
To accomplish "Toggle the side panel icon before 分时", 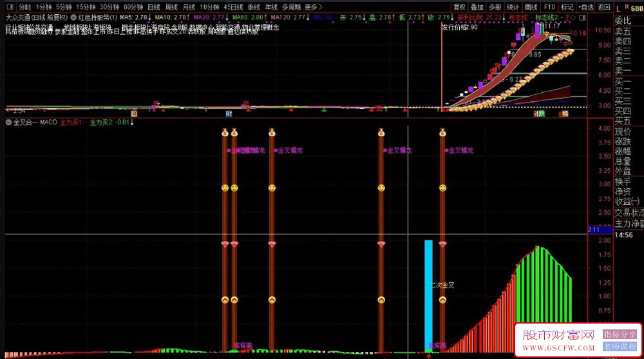I will point(10,7).
